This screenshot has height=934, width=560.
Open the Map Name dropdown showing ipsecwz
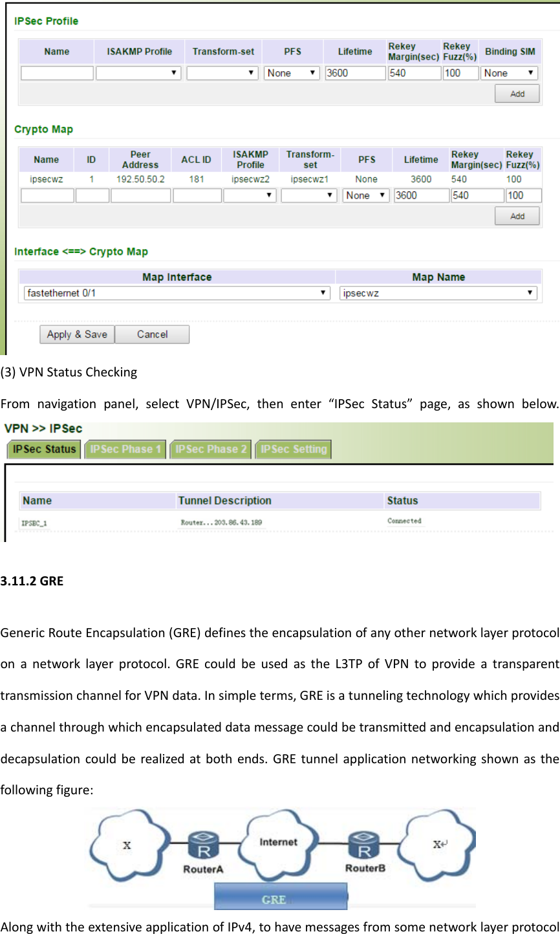[x=438, y=292]
